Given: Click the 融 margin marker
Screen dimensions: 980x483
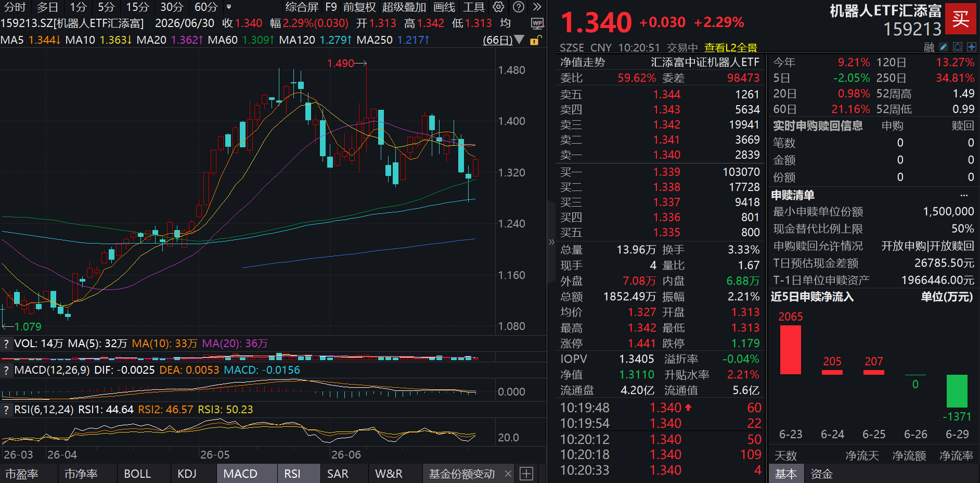Looking at the screenshot, I should 929,47.
